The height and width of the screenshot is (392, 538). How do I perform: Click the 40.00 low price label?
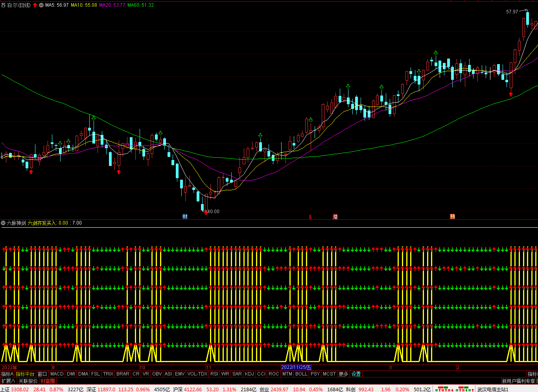[x=214, y=212]
